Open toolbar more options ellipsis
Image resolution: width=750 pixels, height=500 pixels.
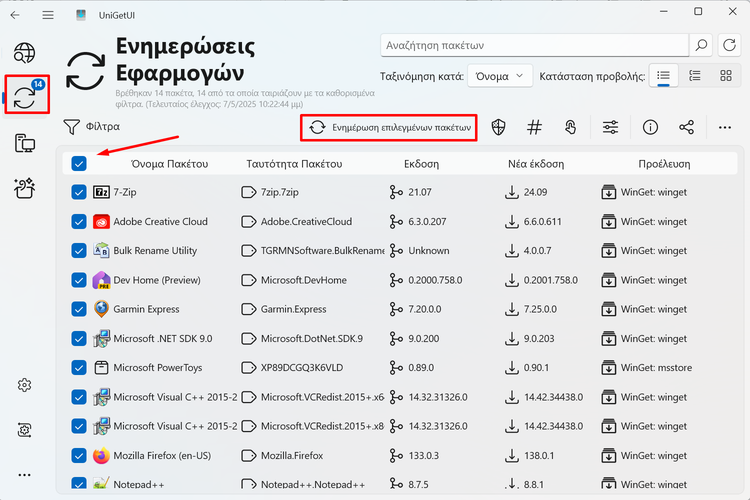(725, 127)
